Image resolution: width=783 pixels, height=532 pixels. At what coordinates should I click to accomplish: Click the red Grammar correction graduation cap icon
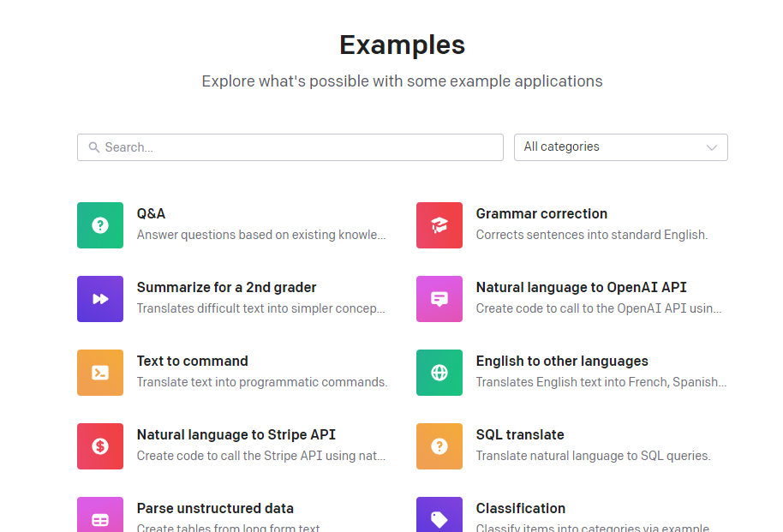(x=439, y=225)
